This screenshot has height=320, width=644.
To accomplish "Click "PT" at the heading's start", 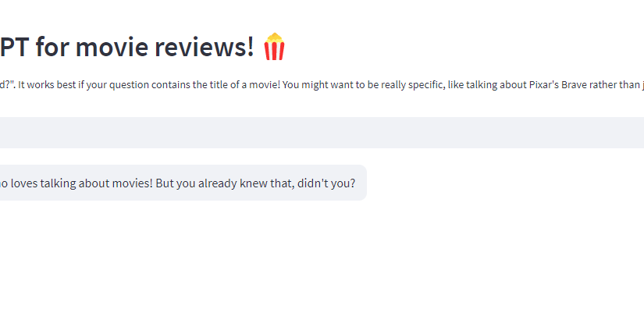I will (14, 47).
